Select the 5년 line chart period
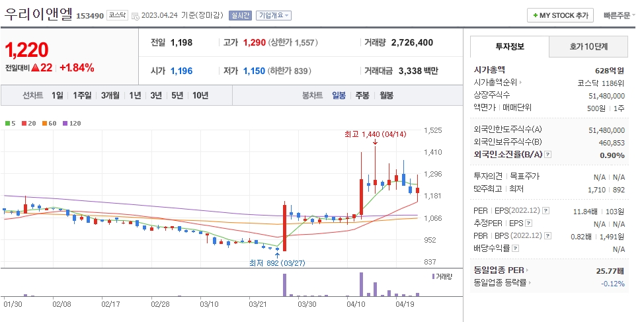This screenshot has width=644, height=322. tap(177, 96)
